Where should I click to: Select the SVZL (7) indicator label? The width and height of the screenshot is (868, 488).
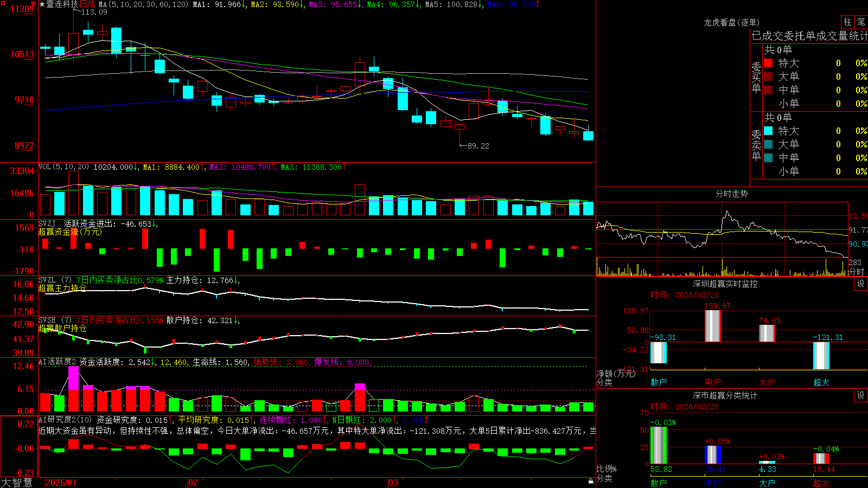click(x=55, y=280)
